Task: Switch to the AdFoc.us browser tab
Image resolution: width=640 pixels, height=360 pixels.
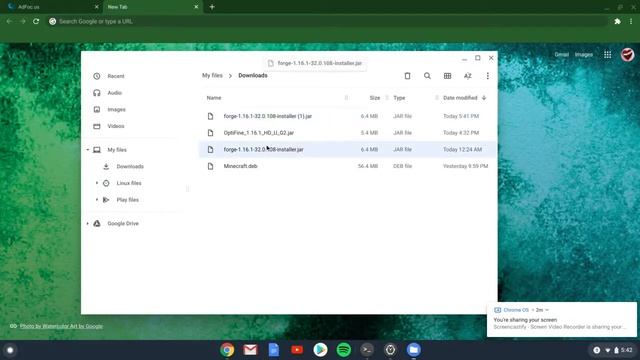Action: 51,7
